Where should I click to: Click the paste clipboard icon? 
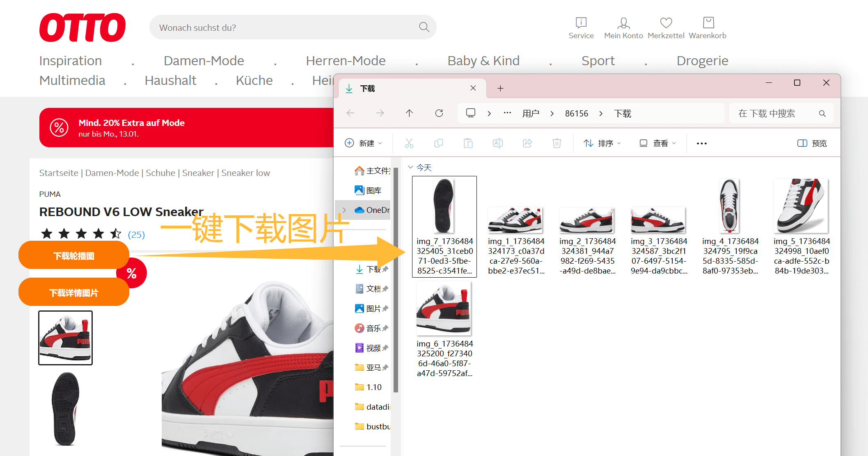468,143
